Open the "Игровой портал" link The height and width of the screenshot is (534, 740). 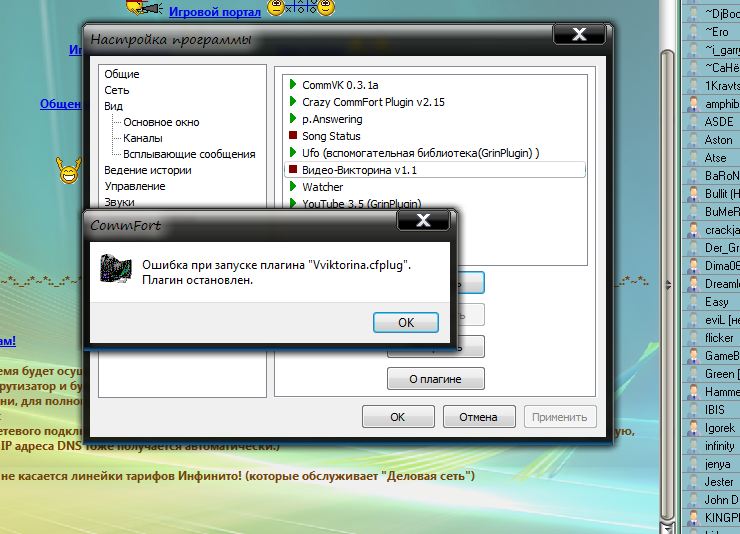215,12
